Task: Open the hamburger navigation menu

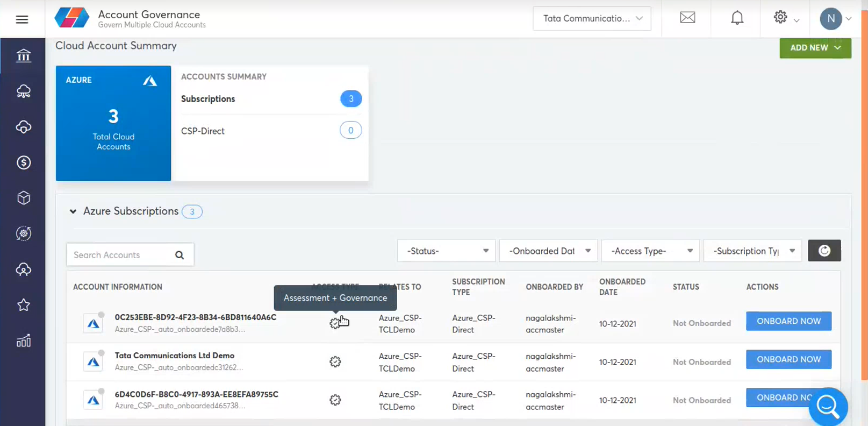Action: [x=22, y=19]
